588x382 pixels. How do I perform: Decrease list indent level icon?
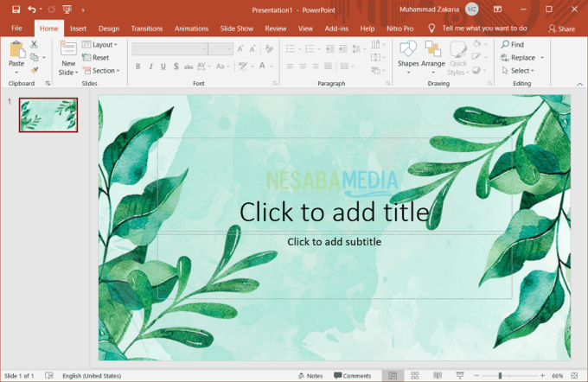330,48
